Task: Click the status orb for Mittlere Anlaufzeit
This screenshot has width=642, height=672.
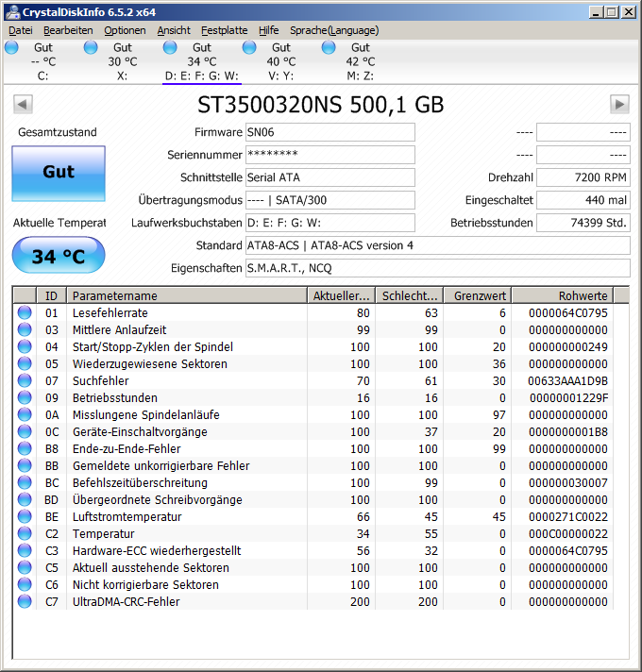Action: [25, 329]
